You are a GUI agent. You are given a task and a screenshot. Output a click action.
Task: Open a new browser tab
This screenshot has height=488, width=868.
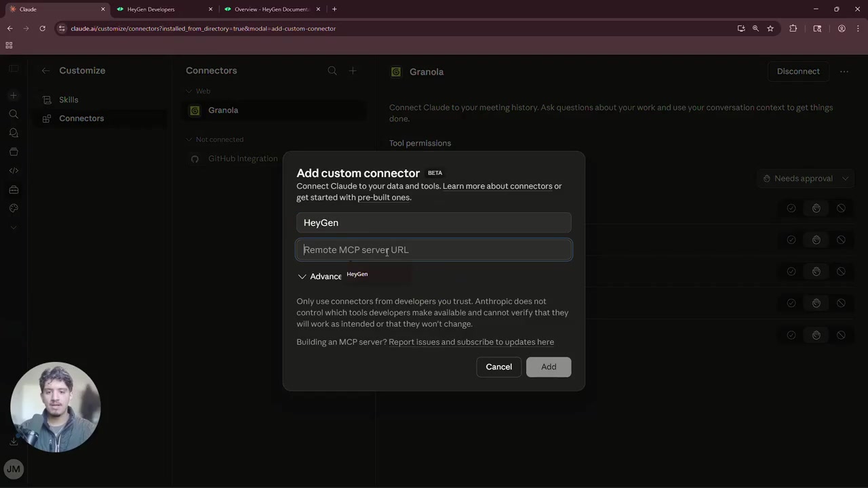pos(334,9)
